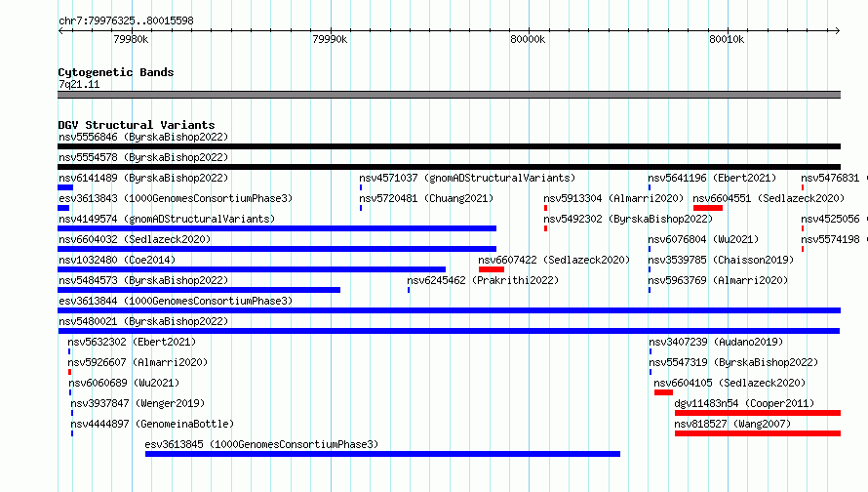The height and width of the screenshot is (492, 868).
Task: Open nsv818527 (Wang2007) variant
Action: click(733, 424)
